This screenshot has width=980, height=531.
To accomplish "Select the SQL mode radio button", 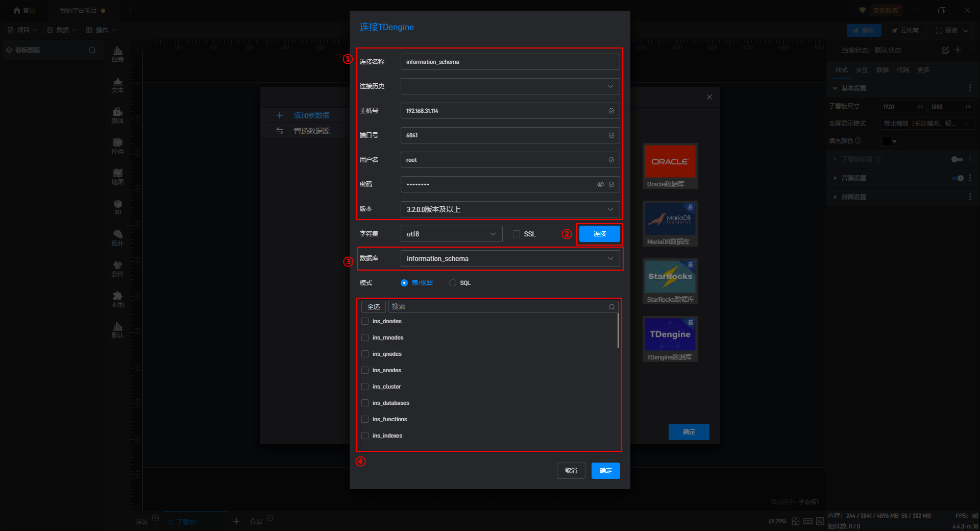I will [453, 283].
